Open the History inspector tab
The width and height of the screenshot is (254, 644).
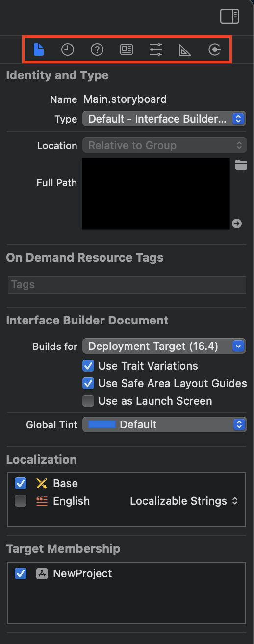coord(68,50)
